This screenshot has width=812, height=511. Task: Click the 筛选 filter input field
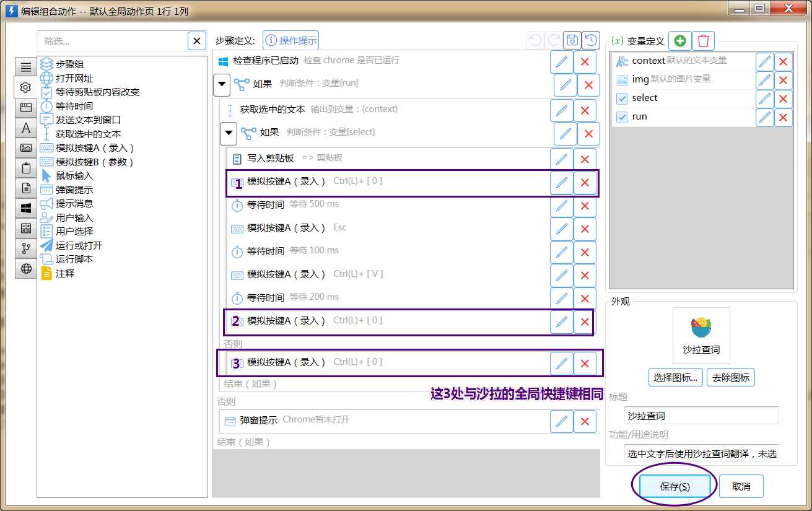[x=113, y=41]
